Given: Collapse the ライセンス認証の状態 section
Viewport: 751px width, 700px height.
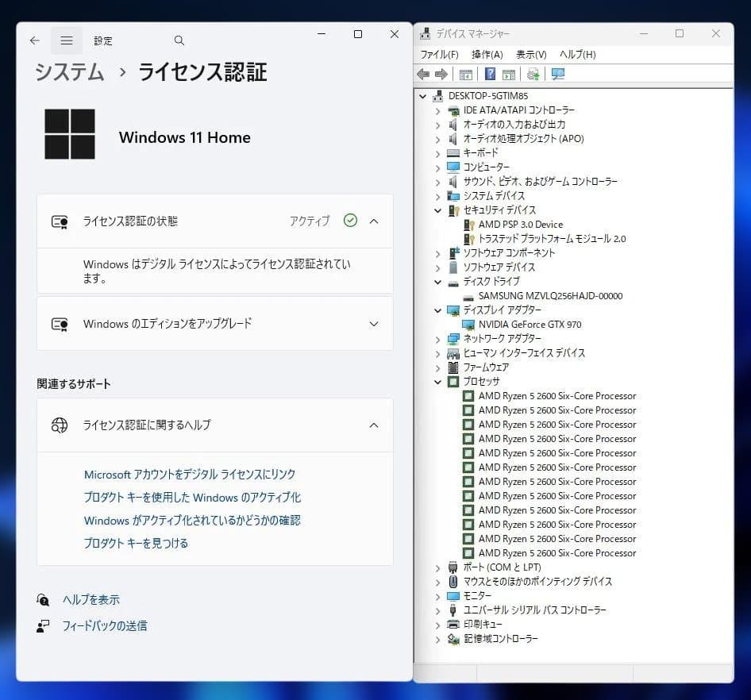Looking at the screenshot, I should 374,221.
